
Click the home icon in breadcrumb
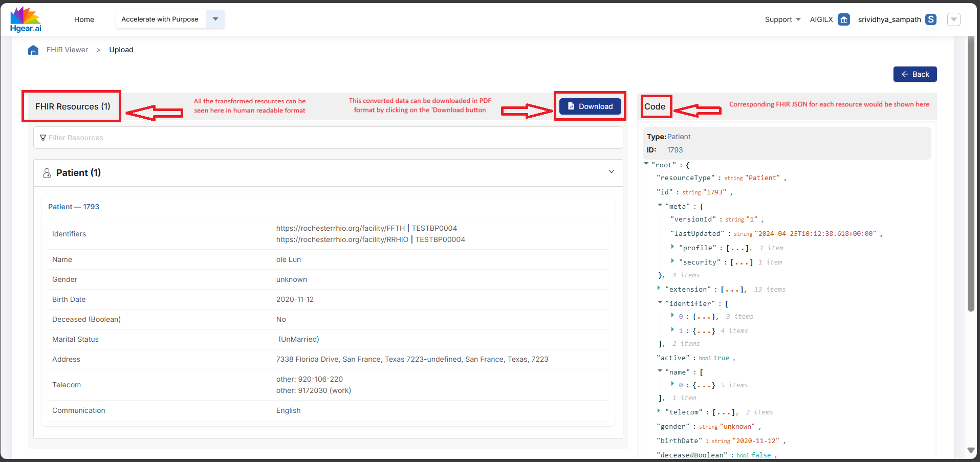tap(33, 50)
